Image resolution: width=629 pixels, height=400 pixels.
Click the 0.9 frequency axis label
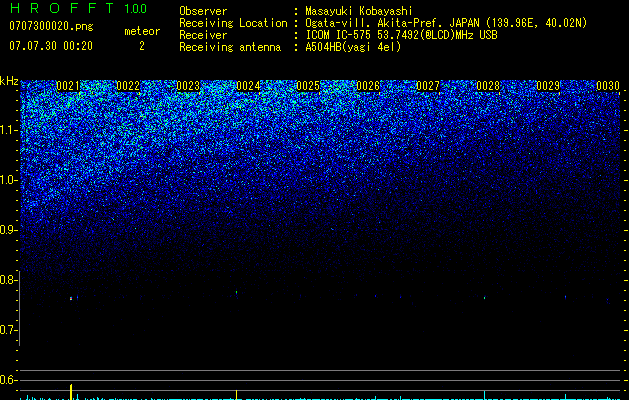(x=7, y=230)
